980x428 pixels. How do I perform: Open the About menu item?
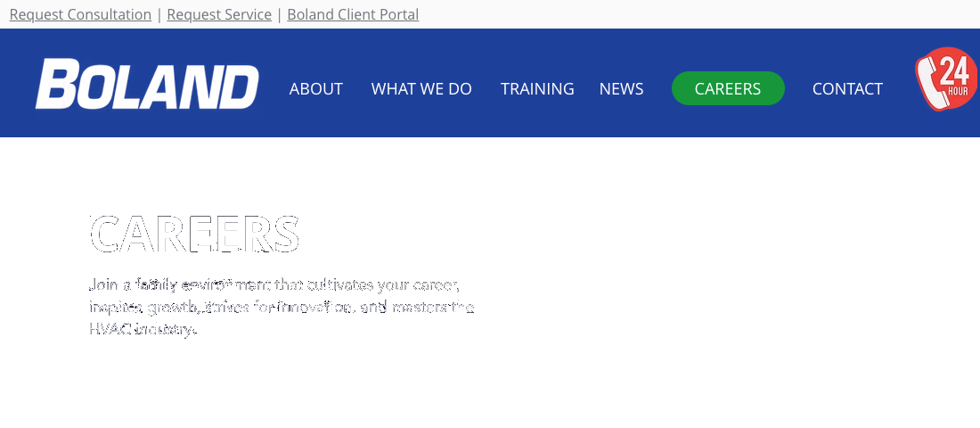point(315,89)
